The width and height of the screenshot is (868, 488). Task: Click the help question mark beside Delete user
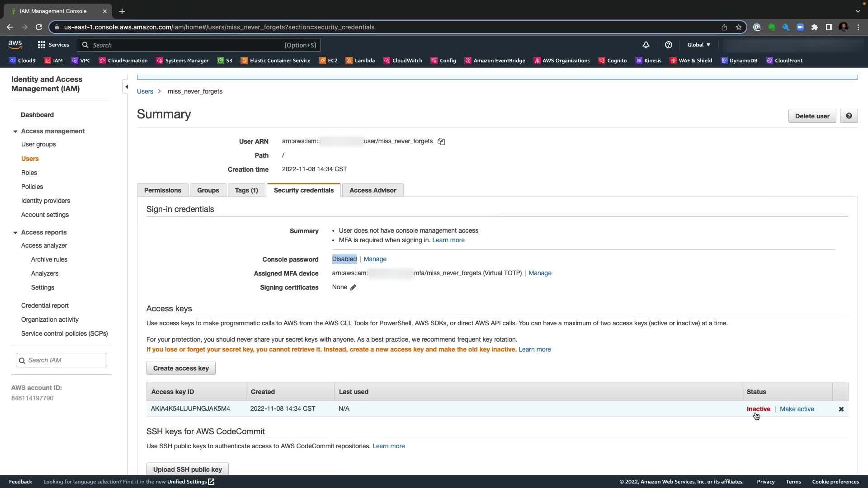(849, 116)
